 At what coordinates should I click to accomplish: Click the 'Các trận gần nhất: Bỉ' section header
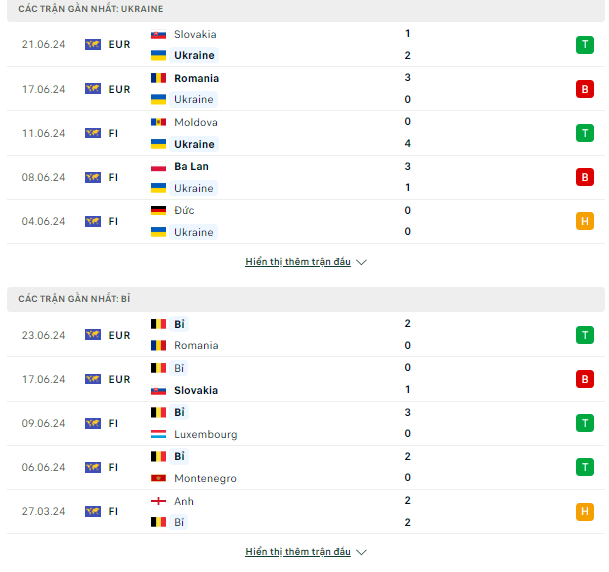coord(306,299)
